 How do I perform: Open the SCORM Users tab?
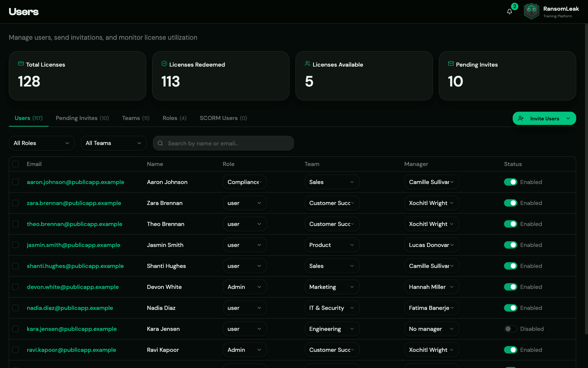coord(223,118)
